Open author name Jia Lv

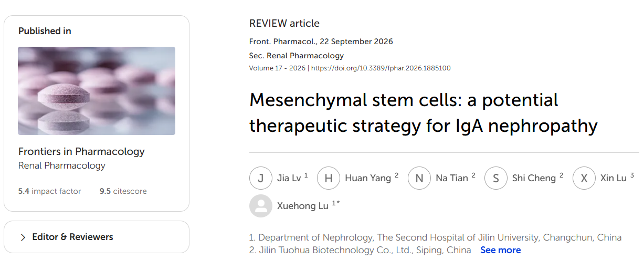(x=289, y=178)
